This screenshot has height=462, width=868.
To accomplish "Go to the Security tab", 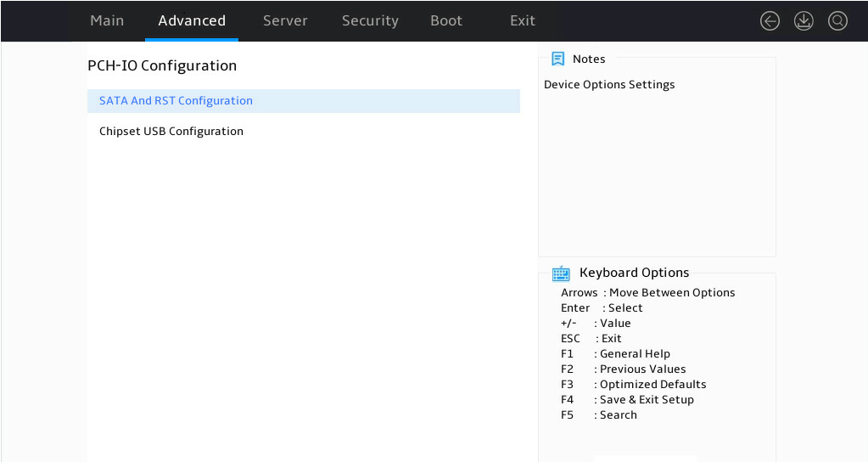I will coord(370,20).
